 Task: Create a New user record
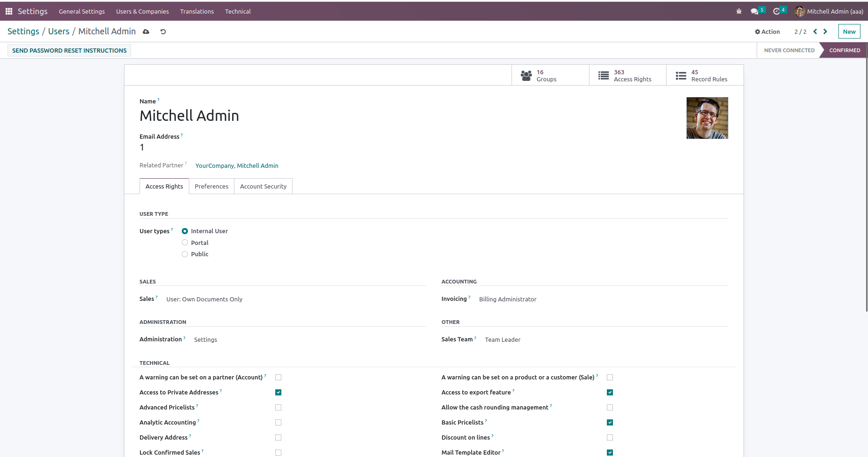(x=849, y=32)
